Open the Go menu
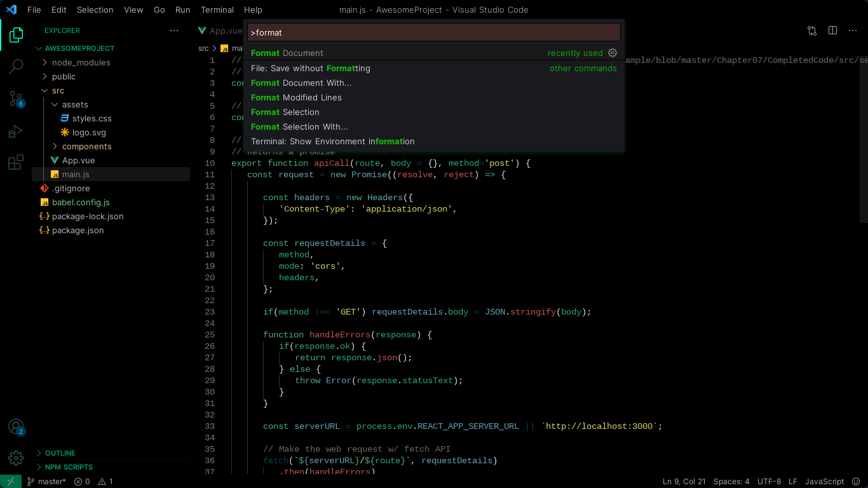The width and height of the screenshot is (868, 488). (159, 10)
